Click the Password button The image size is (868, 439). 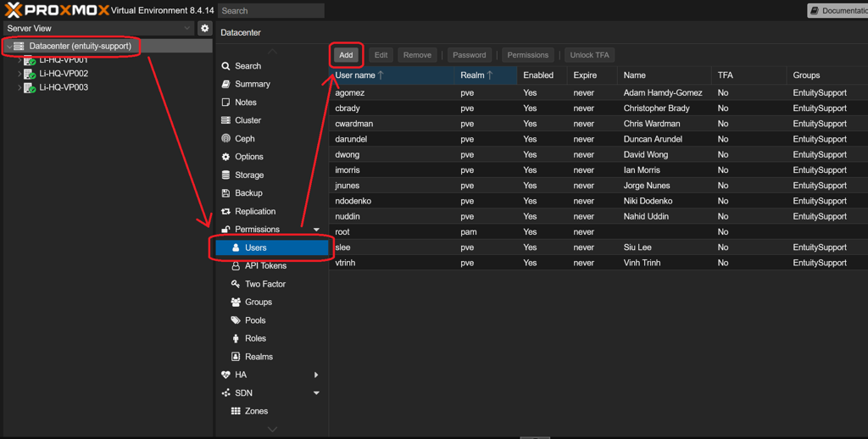(470, 55)
